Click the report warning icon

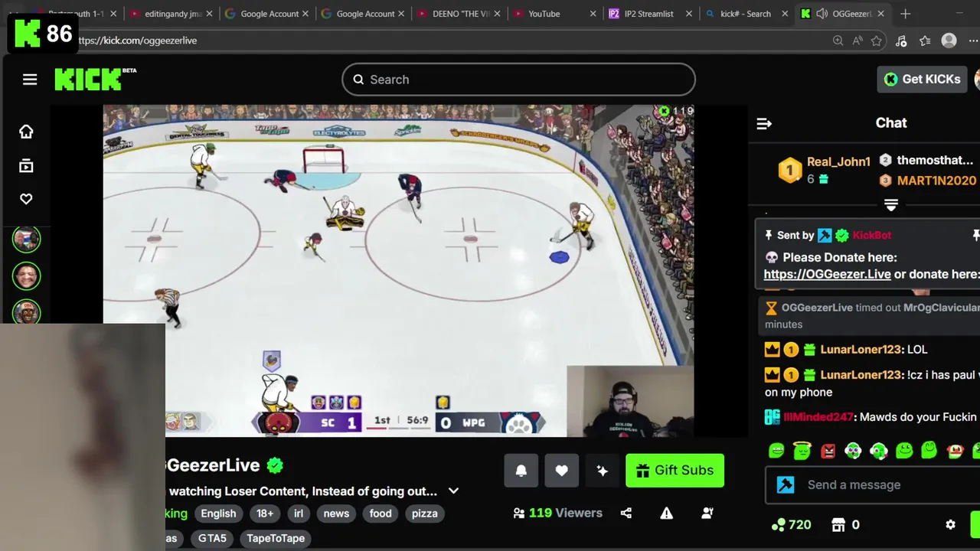pos(667,514)
